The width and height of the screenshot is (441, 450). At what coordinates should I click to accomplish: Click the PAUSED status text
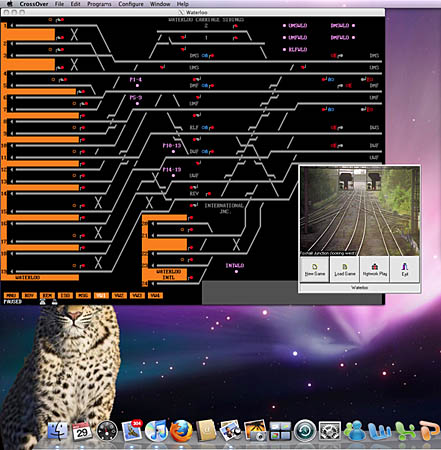point(13,302)
